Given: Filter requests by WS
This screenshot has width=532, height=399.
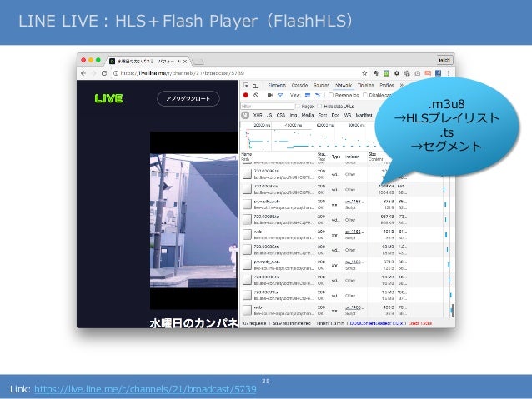Looking at the screenshot, I should tap(348, 115).
